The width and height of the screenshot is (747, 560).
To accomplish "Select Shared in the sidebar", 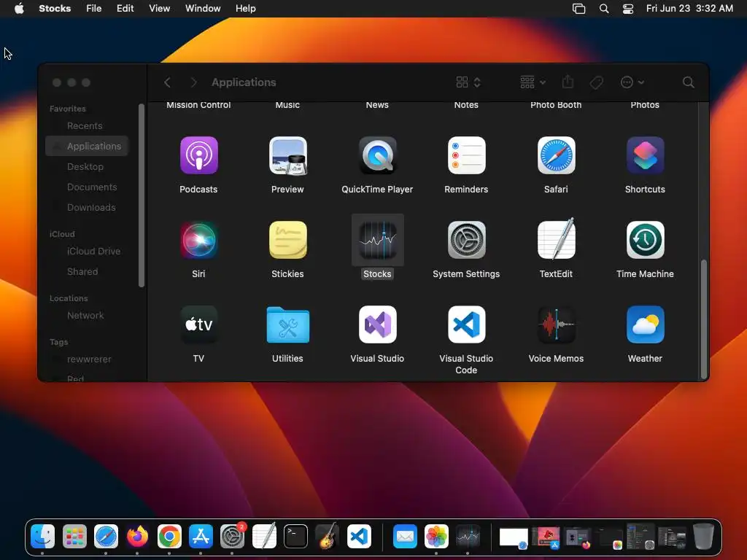I will (88, 271).
